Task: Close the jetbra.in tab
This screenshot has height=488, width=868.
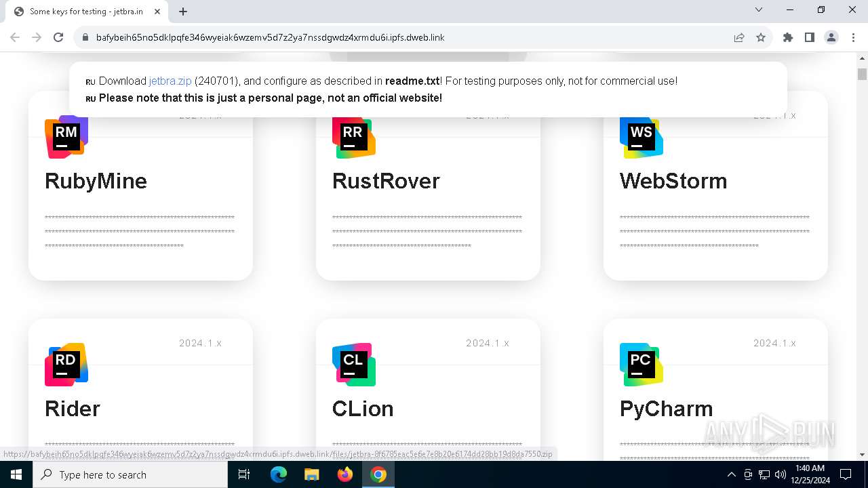Action: click(x=157, y=12)
